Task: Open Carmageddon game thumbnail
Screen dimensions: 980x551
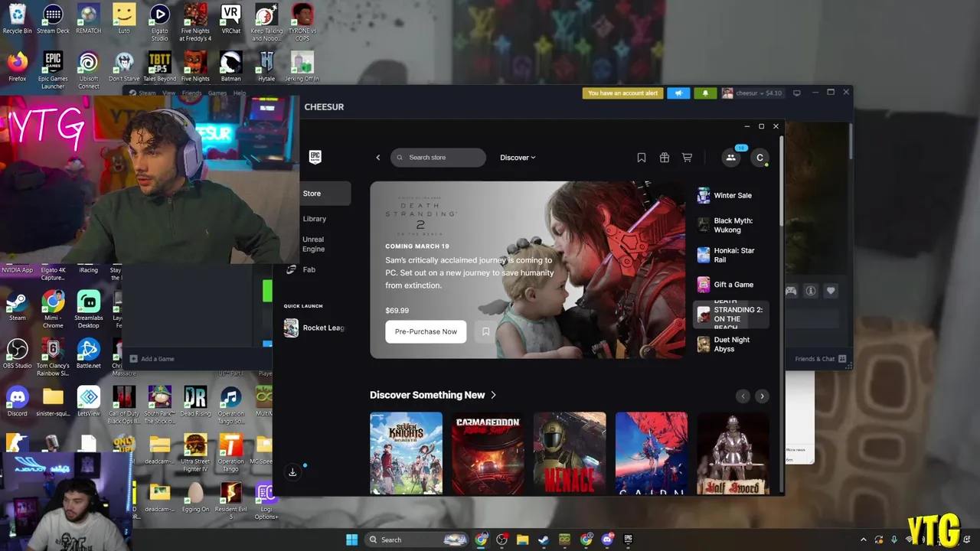Action: pos(488,453)
